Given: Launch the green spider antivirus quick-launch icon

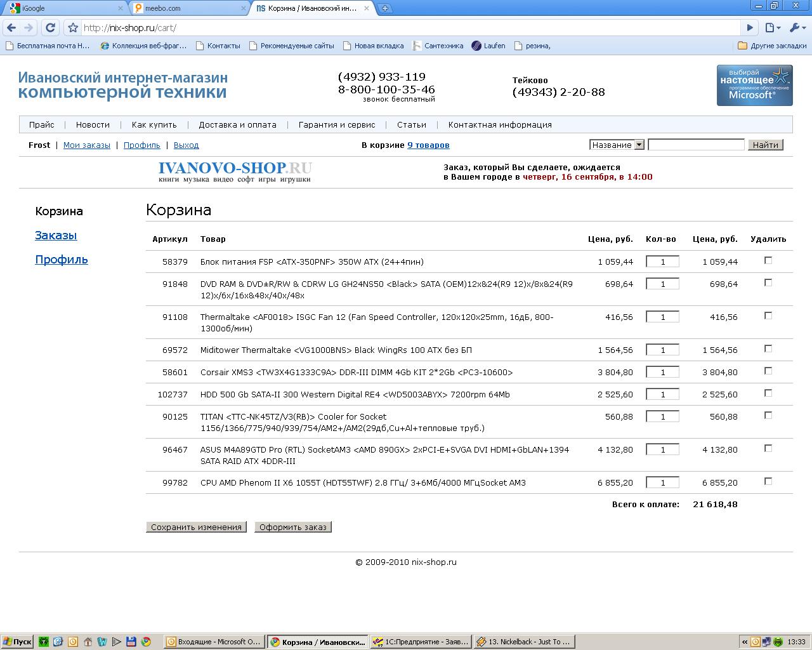Looking at the screenshot, I should 44,642.
